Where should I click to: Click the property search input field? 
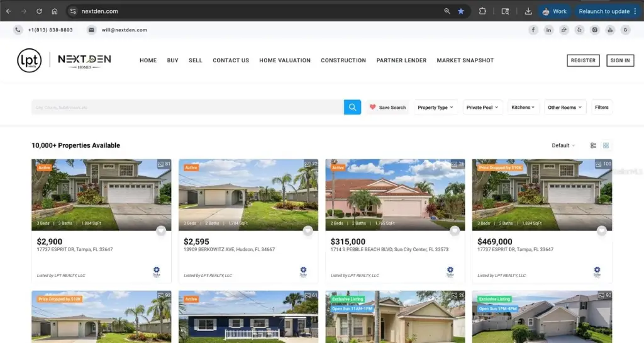(187, 107)
